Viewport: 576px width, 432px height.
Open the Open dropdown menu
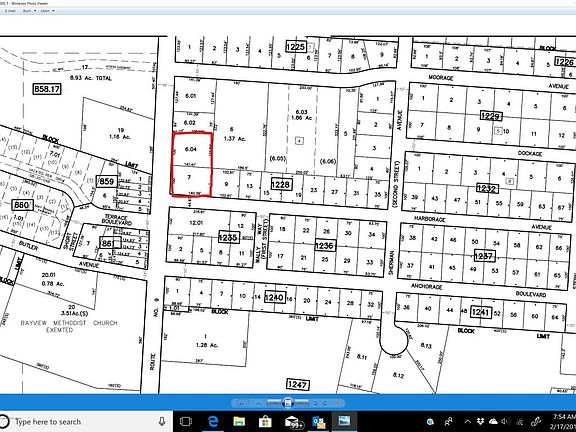coord(47,11)
